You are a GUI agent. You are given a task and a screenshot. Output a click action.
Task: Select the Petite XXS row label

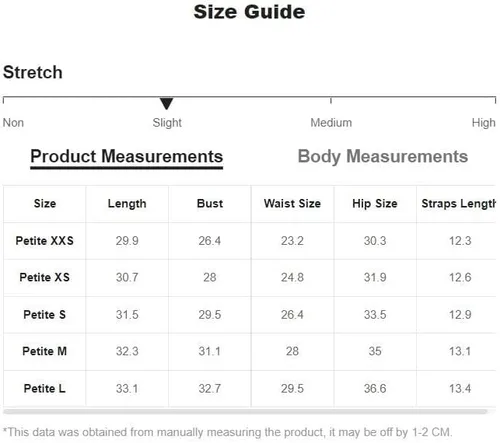[45, 241]
